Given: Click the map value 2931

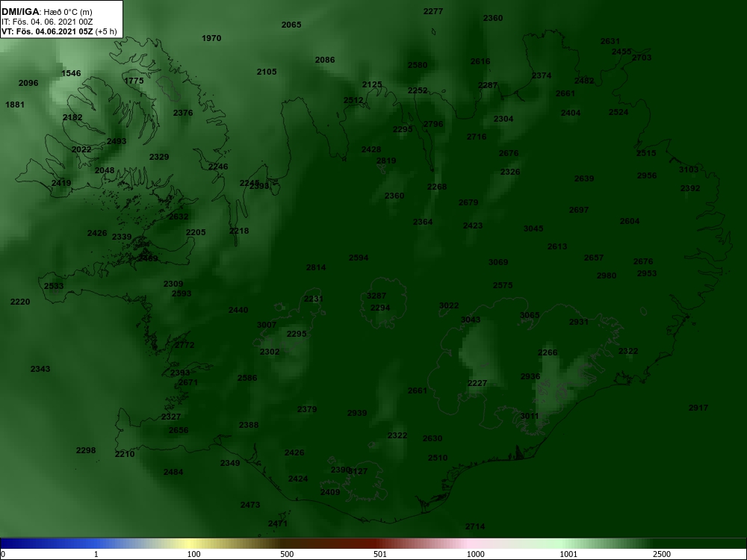Looking at the screenshot, I should tap(579, 323).
